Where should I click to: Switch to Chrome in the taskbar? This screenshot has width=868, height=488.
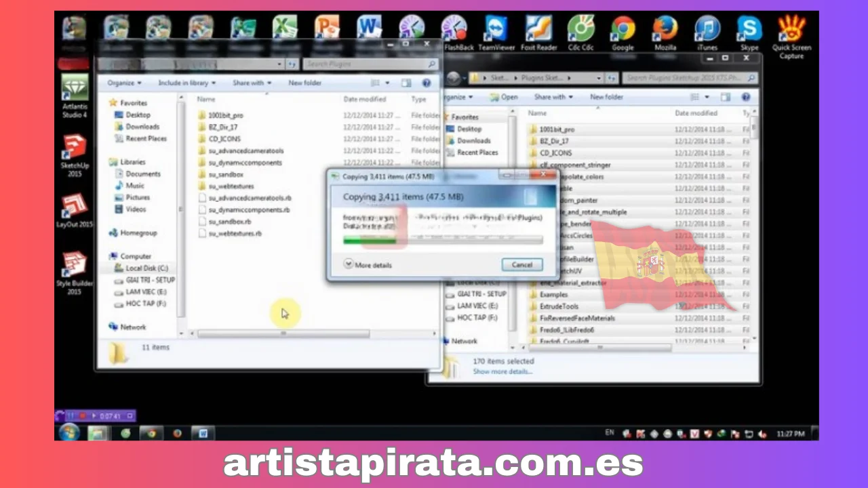coord(151,432)
